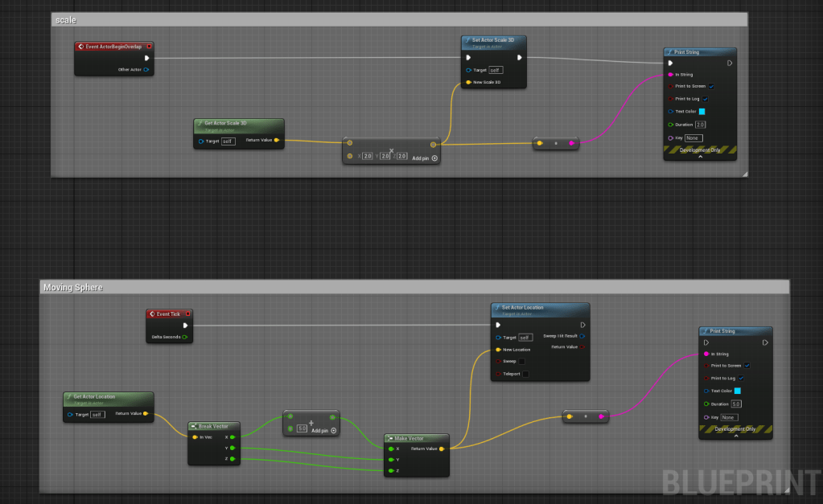This screenshot has width=823, height=504.
Task: Click Add pin on the multiply node
Action: [x=426, y=158]
